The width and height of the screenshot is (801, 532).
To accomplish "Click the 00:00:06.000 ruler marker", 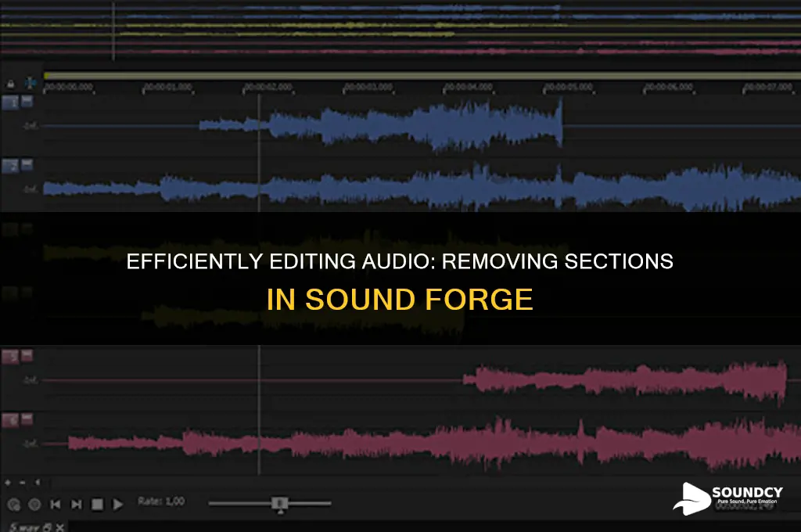I will click(668, 88).
